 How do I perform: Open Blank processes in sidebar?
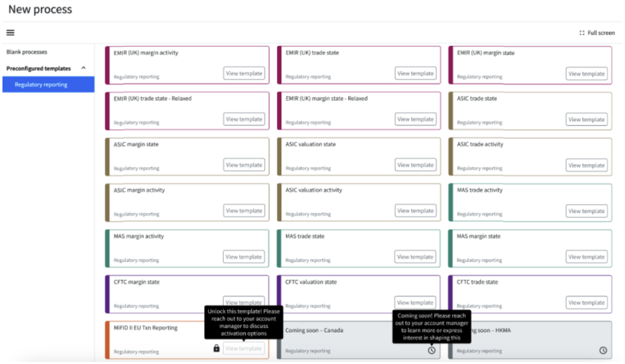[x=27, y=52]
